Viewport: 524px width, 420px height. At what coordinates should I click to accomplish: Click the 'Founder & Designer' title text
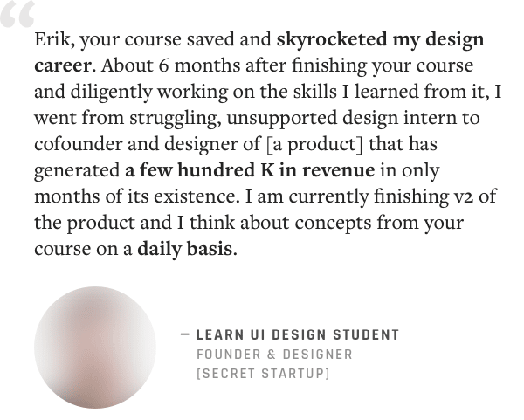pos(274,355)
